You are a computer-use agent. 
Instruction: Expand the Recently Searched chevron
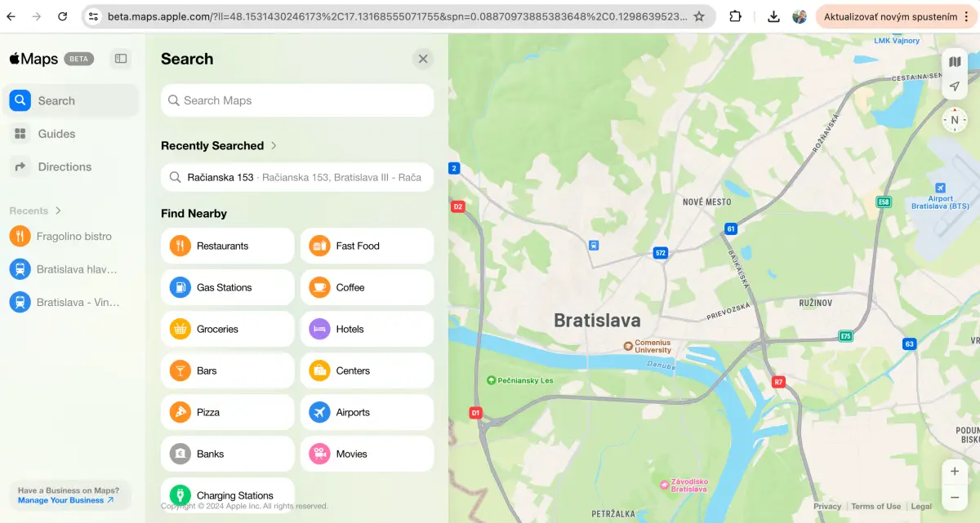click(x=274, y=145)
